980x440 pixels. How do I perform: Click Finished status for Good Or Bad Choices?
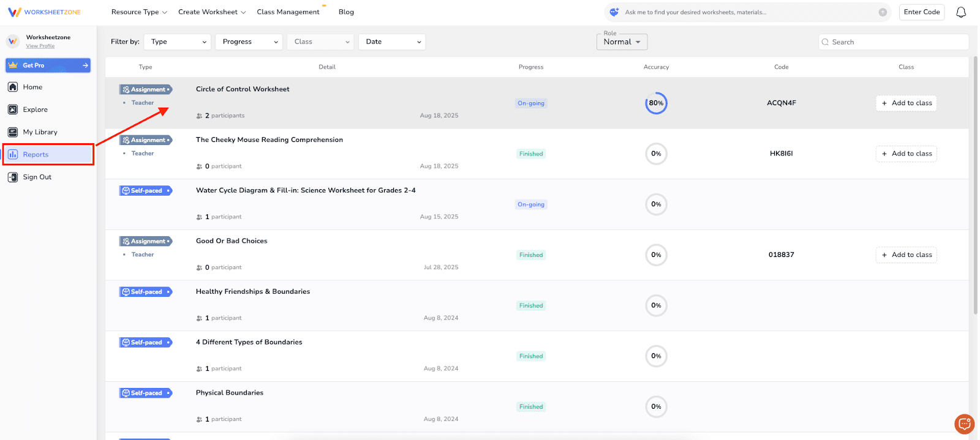click(x=531, y=255)
